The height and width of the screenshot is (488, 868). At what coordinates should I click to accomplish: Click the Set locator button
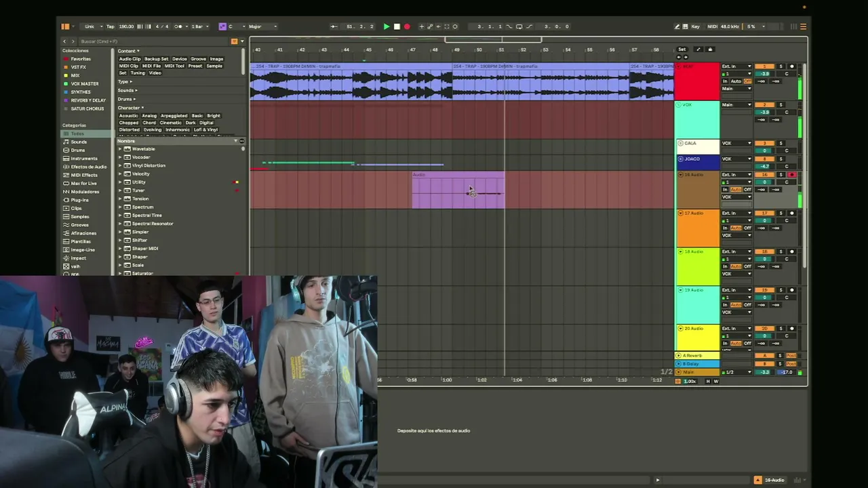tap(682, 49)
